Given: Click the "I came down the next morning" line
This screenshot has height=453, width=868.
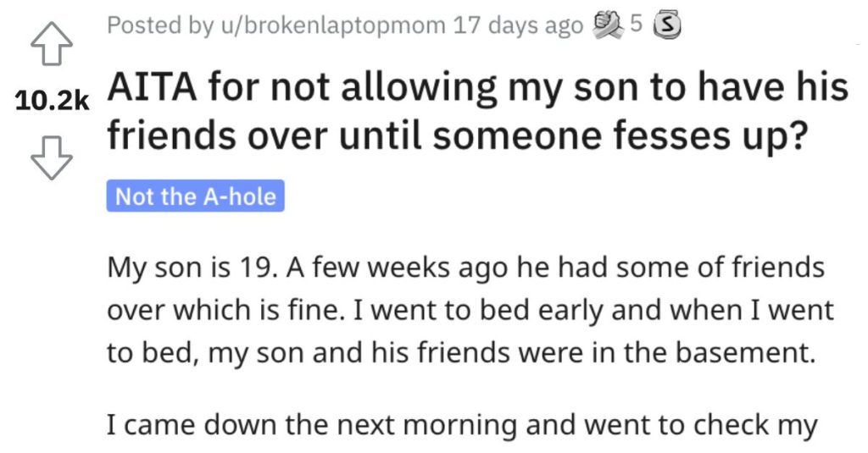Looking at the screenshot, I should [x=462, y=424].
